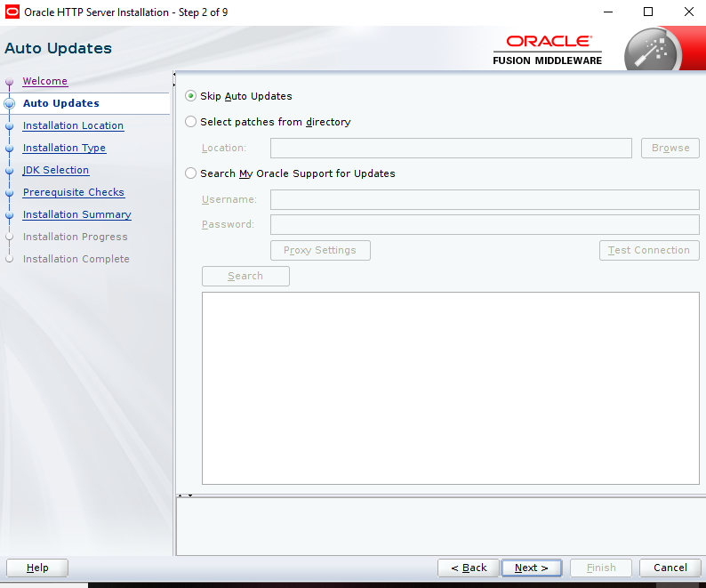Screen dimensions: 706x588
Task: Jump to JDK Selection step
Action: click(56, 170)
